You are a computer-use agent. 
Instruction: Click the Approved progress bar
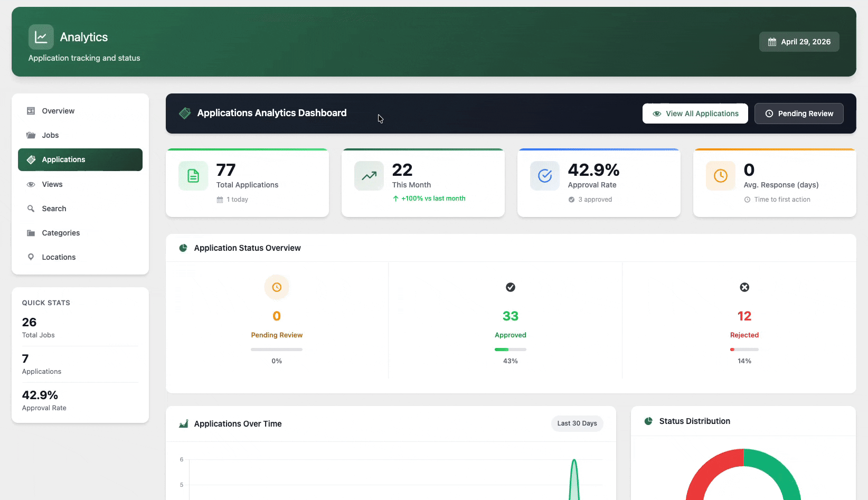pos(510,350)
